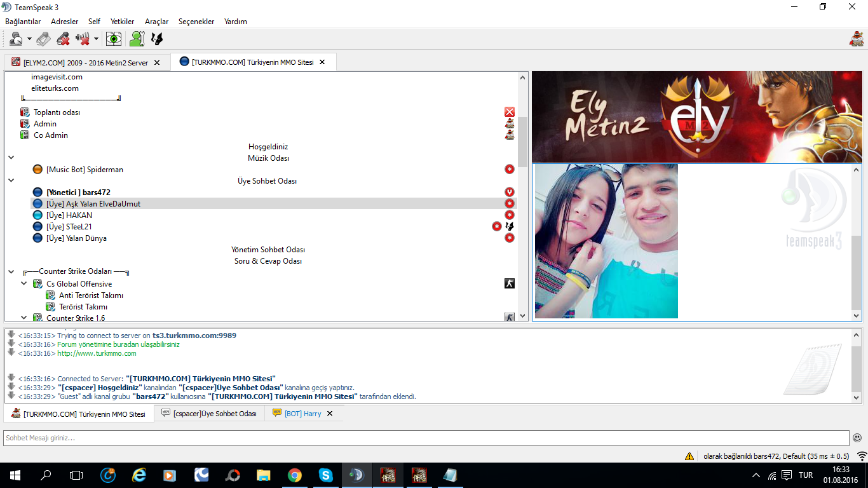
Task: Click the yellow warning icon in status bar
Action: [x=689, y=456]
